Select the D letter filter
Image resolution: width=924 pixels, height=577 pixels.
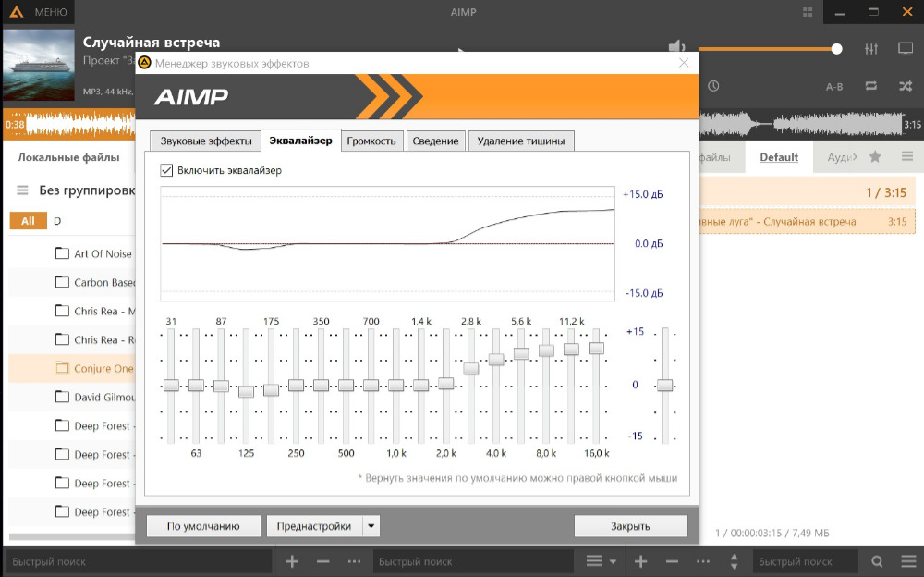[57, 221]
